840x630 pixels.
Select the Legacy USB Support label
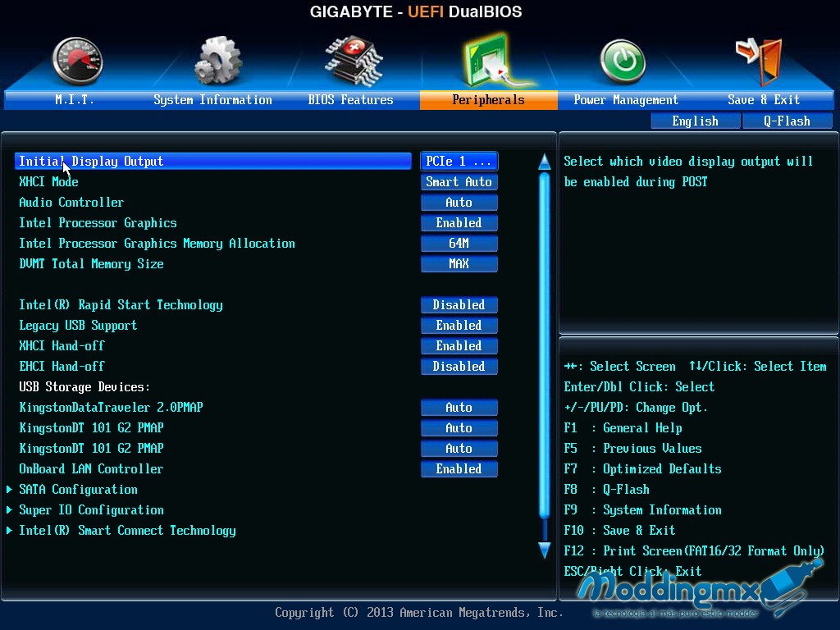78,325
